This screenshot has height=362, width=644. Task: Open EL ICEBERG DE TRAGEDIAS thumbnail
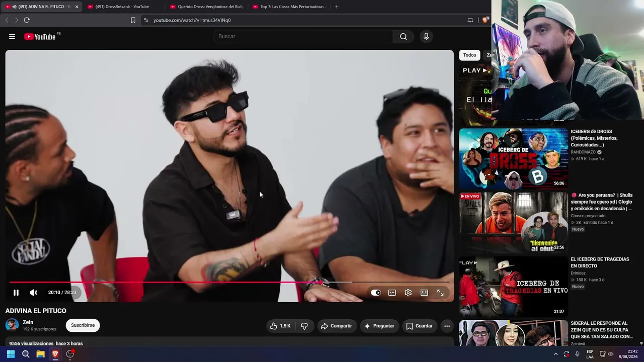point(513,286)
